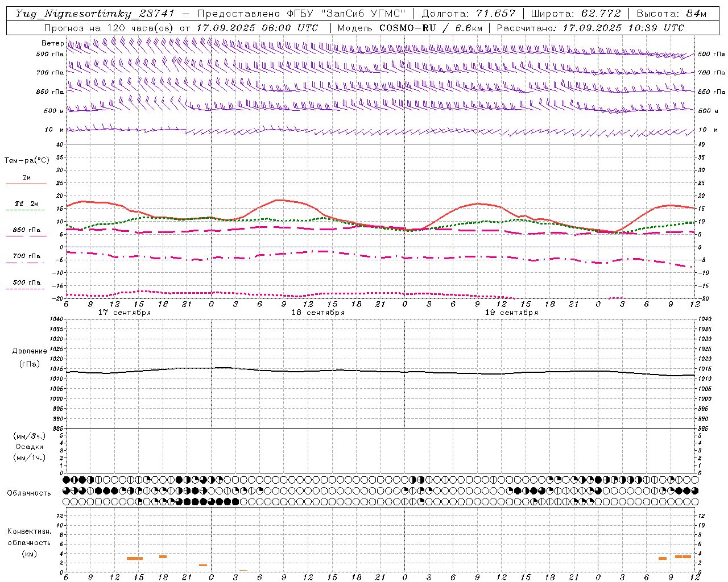This screenshot has height=582, width=728.
Task: Click the 19 сентября date label
Action: [511, 313]
